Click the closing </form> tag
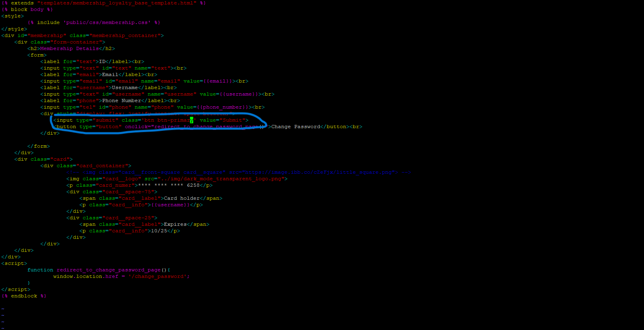 [39, 146]
